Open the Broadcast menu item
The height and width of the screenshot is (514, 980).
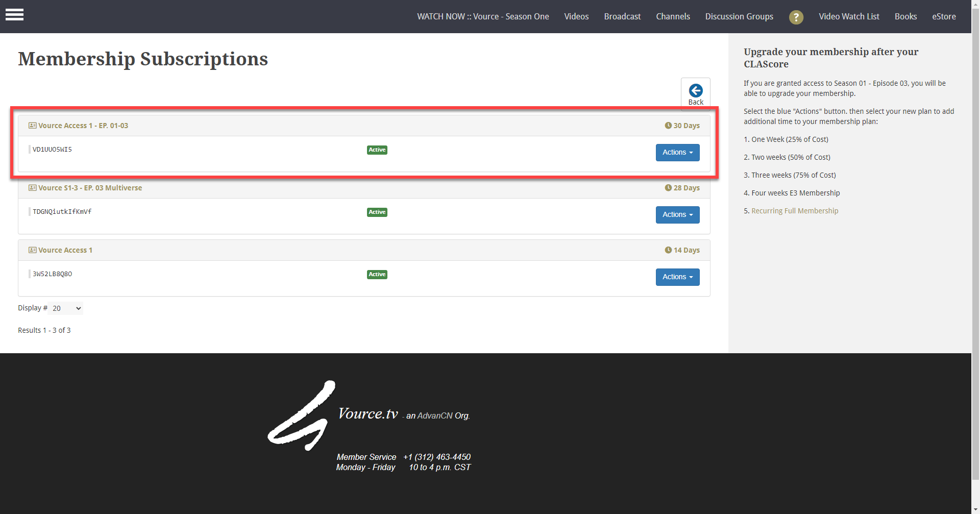pos(622,17)
